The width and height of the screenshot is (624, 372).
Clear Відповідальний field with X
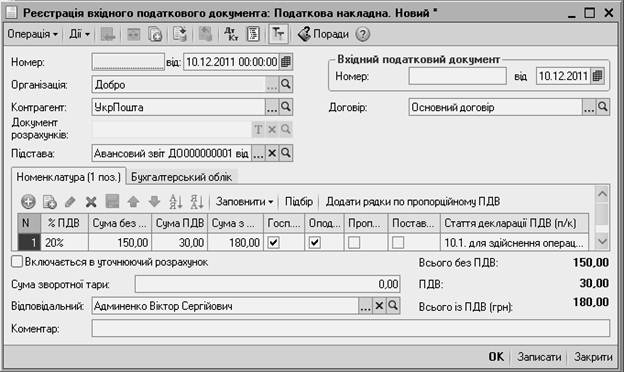(379, 306)
